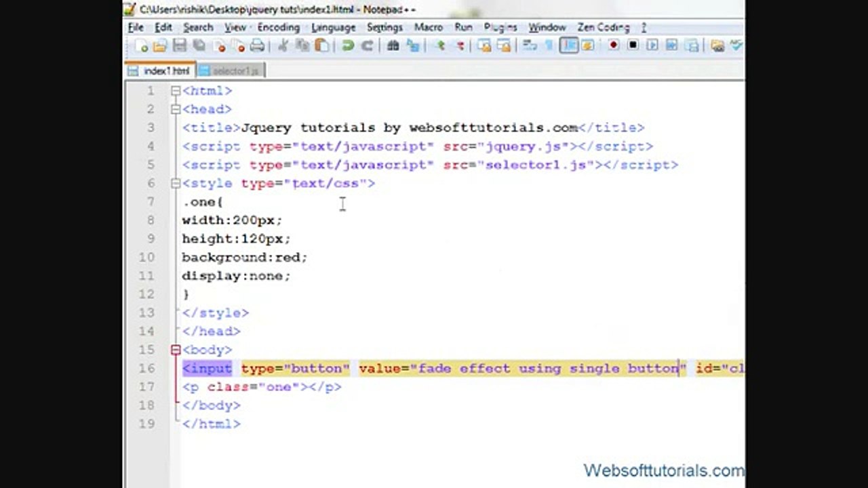Open the Language menu
Viewport: 868px width, 488px height.
[334, 27]
